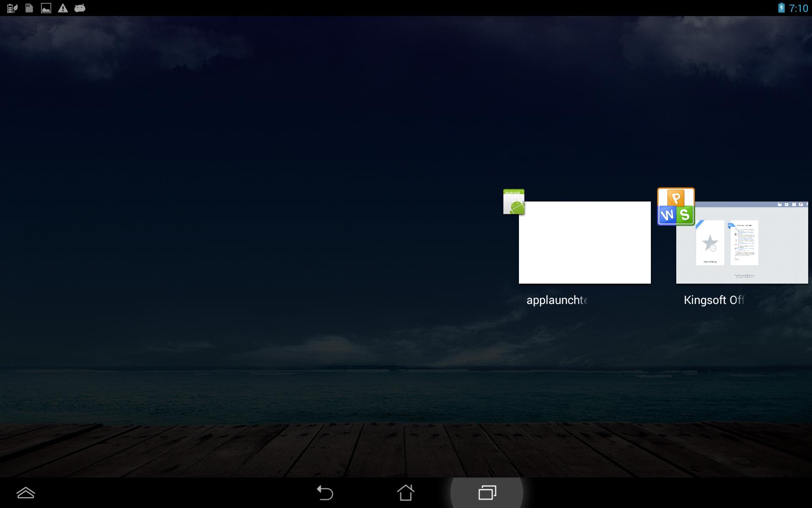Tap the star document tile in Kingsoft preview

pos(710,243)
